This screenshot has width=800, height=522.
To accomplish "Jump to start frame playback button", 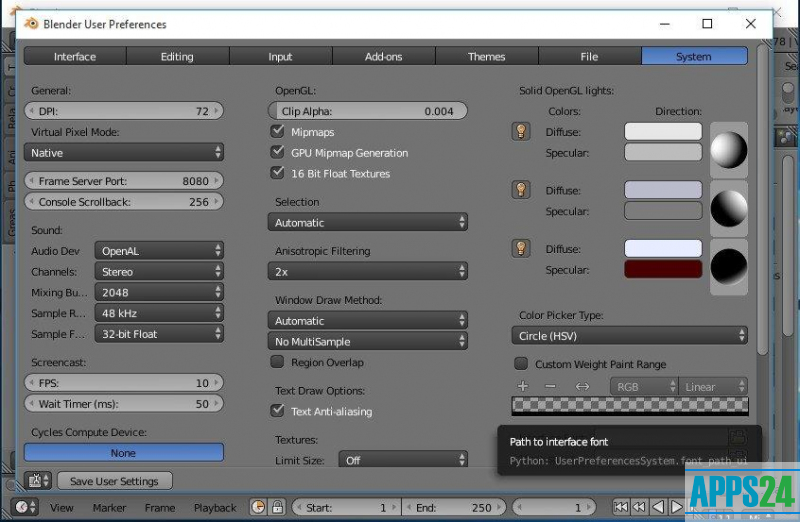I will point(621,507).
